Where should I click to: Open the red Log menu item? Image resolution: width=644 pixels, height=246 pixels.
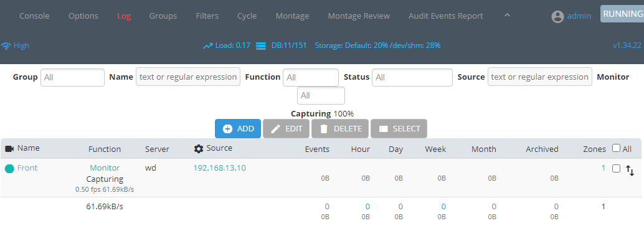tap(124, 16)
